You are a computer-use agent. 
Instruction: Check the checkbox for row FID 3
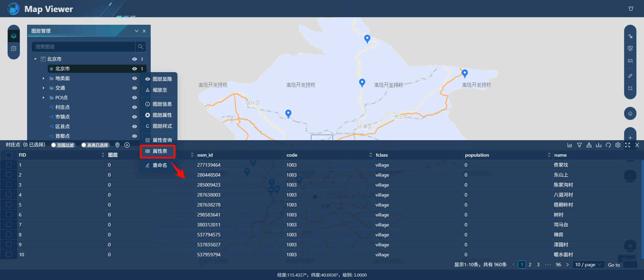coord(9,185)
